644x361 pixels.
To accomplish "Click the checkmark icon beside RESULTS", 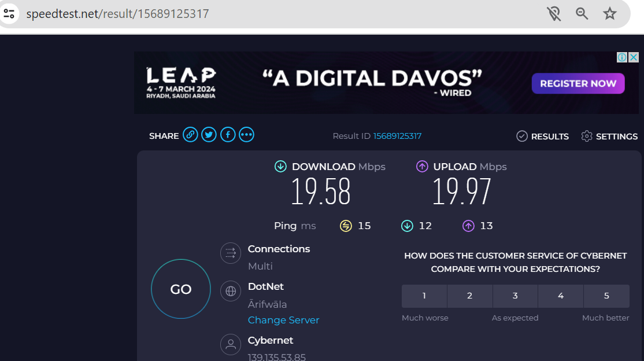I will (522, 136).
